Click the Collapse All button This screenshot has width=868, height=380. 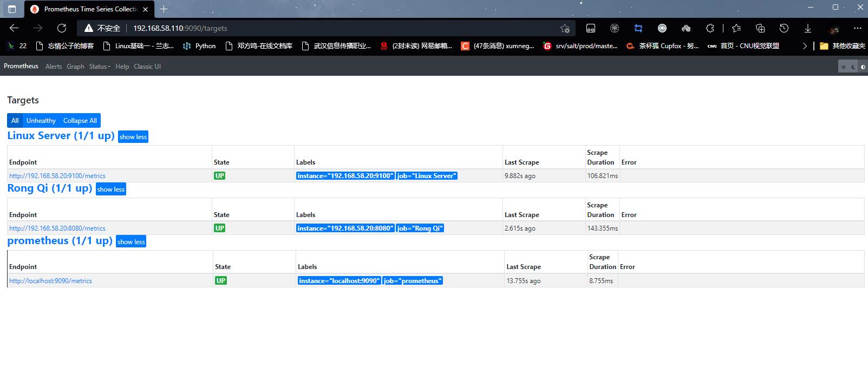pyautogui.click(x=80, y=121)
